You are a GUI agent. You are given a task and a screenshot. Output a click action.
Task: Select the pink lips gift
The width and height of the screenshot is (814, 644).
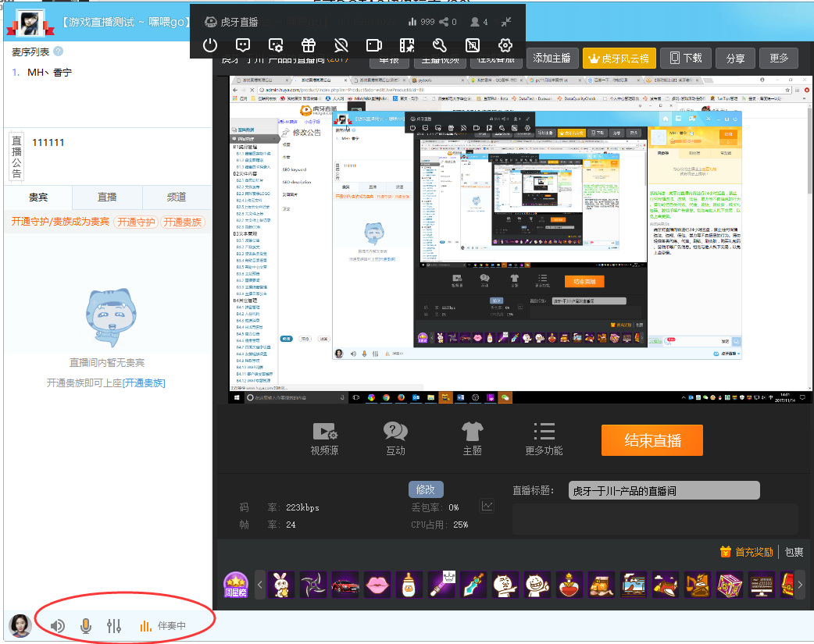[377, 585]
